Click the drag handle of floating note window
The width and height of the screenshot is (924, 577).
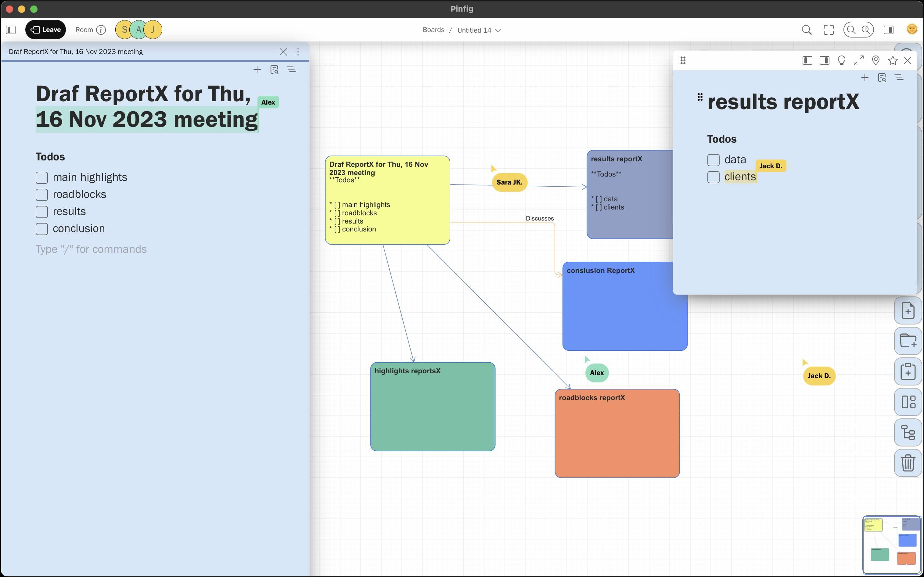(683, 60)
